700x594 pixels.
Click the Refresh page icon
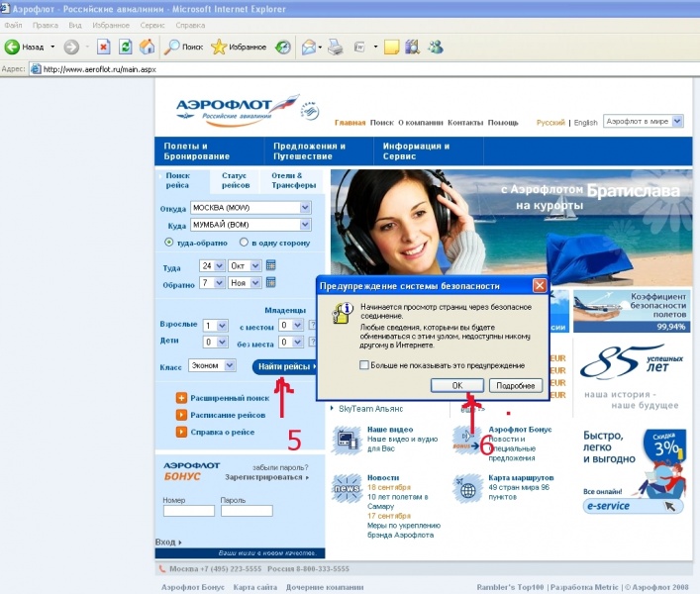(x=125, y=47)
